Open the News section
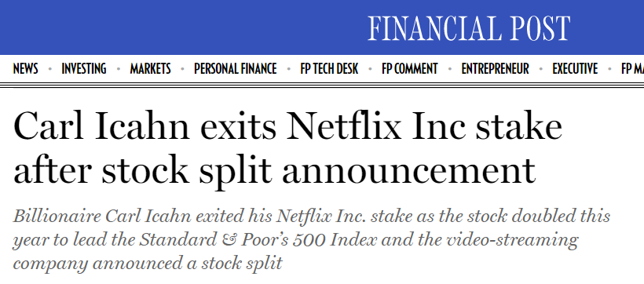 point(25,68)
